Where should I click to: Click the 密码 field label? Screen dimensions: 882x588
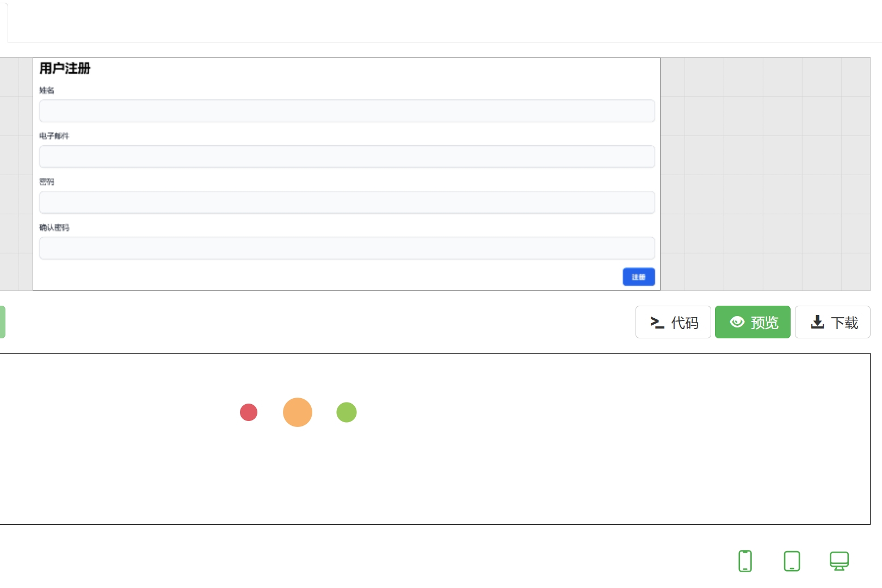pyautogui.click(x=47, y=182)
